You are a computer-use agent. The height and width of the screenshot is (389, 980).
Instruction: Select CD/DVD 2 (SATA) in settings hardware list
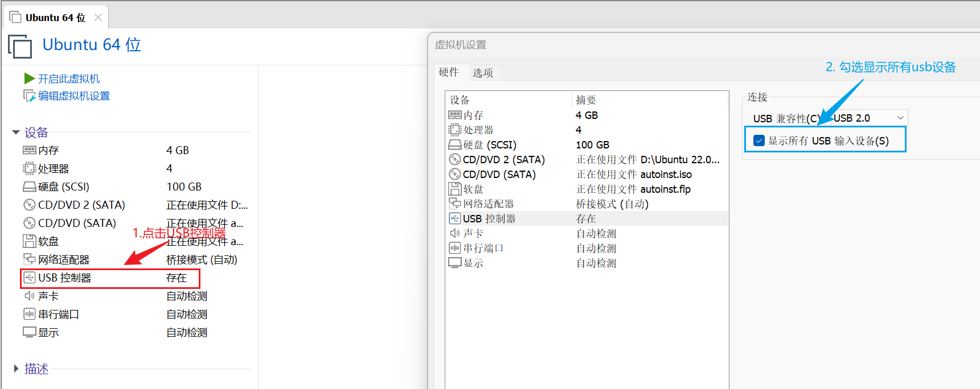587,159
